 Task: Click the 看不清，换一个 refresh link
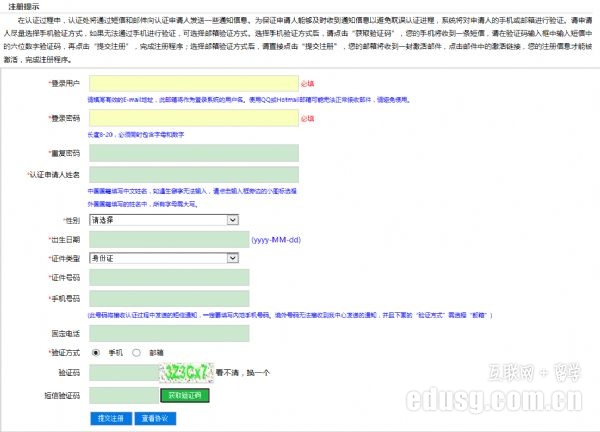[243, 373]
